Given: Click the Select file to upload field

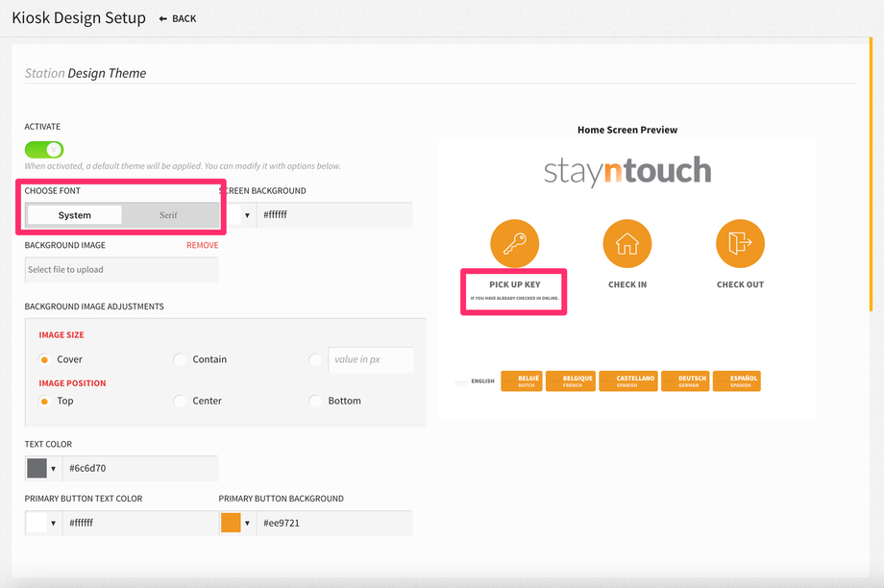Looking at the screenshot, I should (x=121, y=269).
